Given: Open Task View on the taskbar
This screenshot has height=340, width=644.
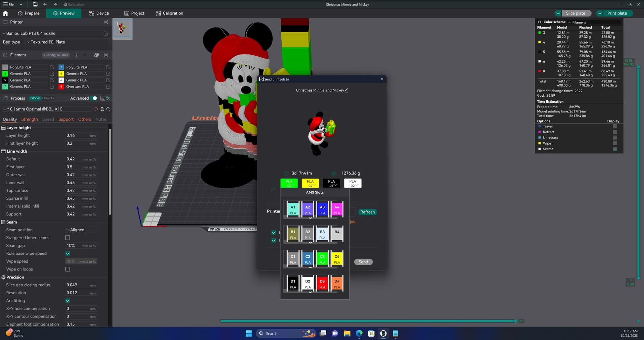Looking at the screenshot, I should click(323, 333).
